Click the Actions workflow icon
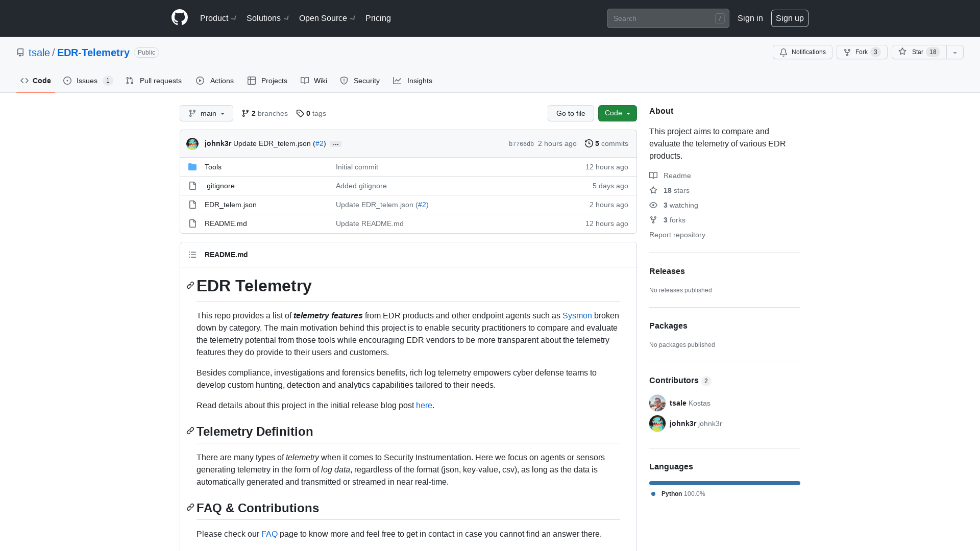Image resolution: width=980 pixels, height=551 pixels. 200,81
